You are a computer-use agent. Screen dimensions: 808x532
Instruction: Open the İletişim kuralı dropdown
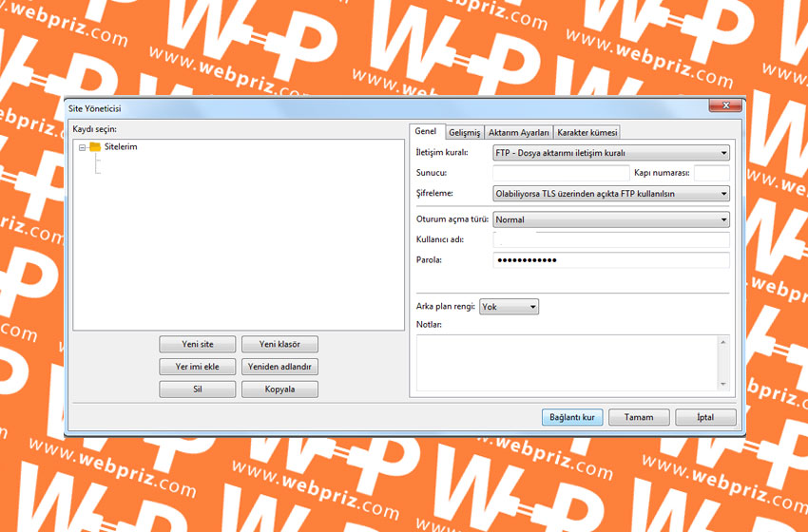click(611, 152)
